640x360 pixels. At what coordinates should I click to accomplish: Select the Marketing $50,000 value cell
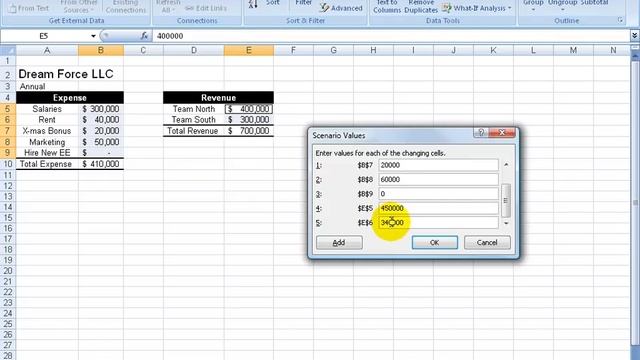pyautogui.click(x=100, y=142)
